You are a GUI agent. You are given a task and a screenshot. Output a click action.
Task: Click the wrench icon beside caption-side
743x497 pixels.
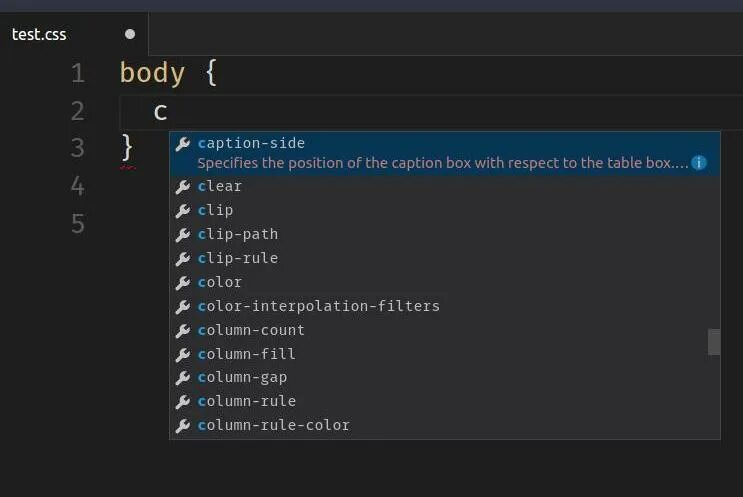(x=183, y=144)
